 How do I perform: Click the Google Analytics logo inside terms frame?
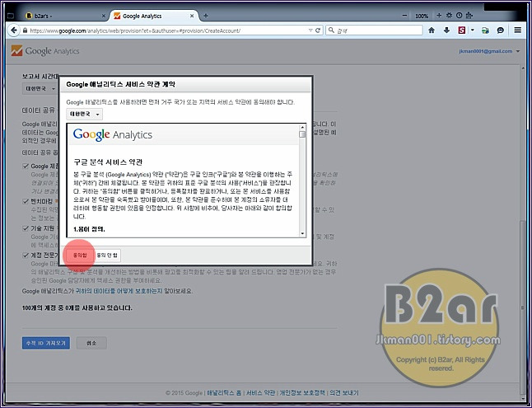click(x=113, y=134)
